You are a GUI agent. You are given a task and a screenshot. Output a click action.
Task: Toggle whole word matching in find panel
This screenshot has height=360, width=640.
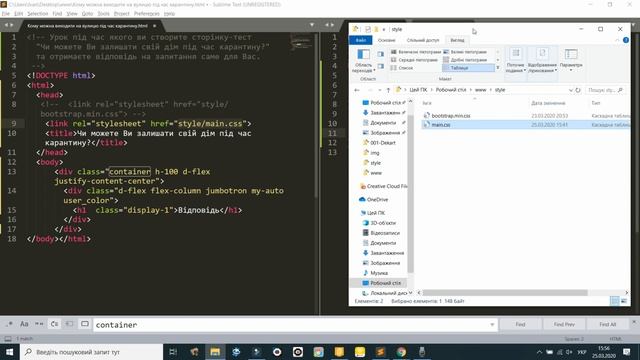point(39,324)
